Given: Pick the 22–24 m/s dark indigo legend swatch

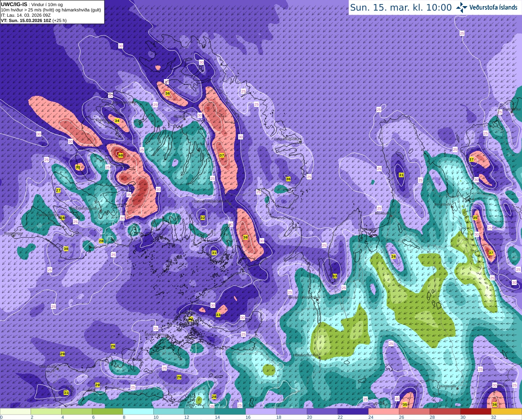Looking at the screenshot, I should point(353,411).
